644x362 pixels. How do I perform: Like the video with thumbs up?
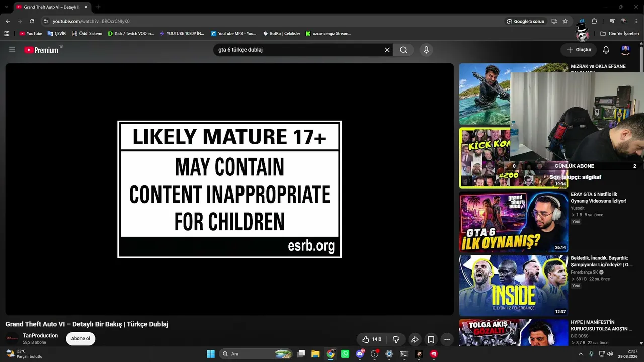(x=372, y=339)
